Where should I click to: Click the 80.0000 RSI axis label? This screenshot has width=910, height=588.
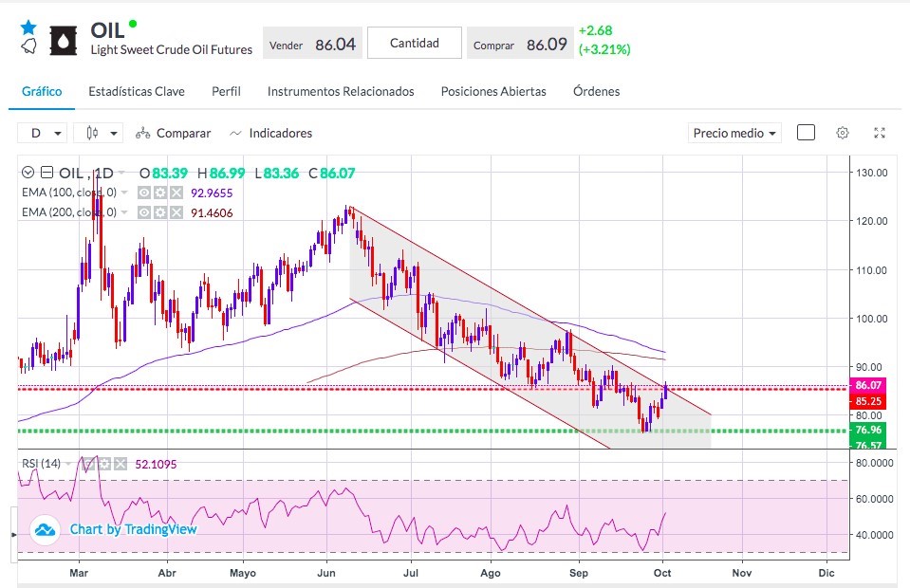pyautogui.click(x=875, y=463)
